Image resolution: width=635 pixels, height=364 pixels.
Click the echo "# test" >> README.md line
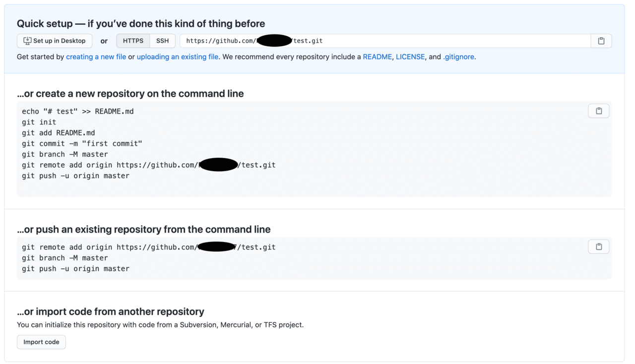tap(78, 111)
